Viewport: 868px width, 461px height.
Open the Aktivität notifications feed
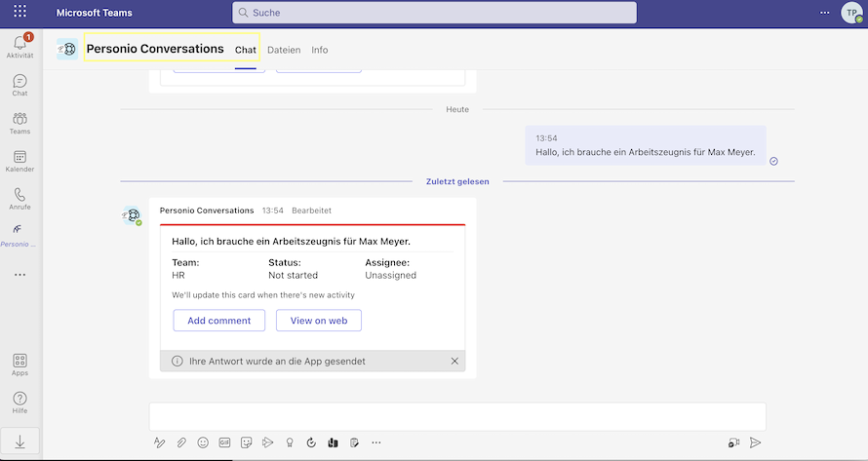click(x=20, y=46)
